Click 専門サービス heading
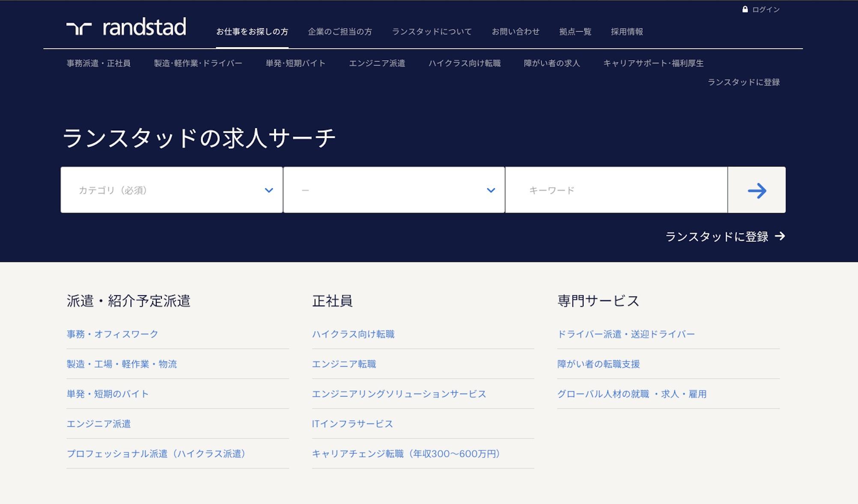This screenshot has height=504, width=858. click(x=598, y=301)
